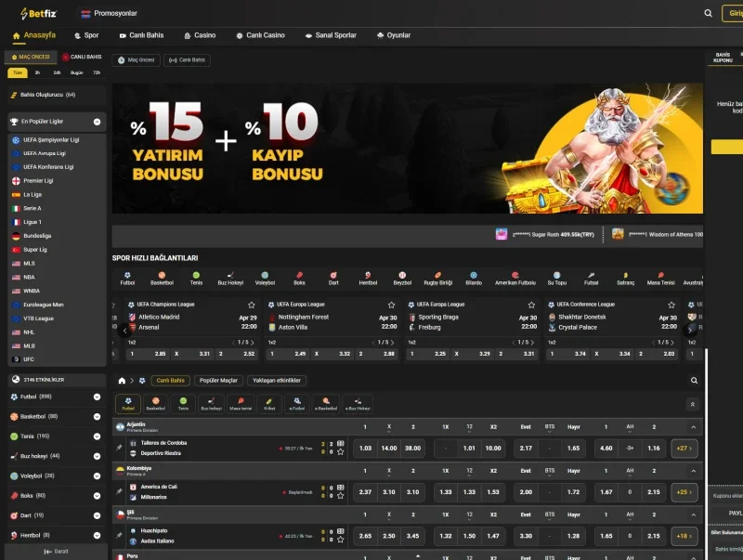Open Sanal Sporlar nav tab
This screenshot has height=560, width=743.
coord(331,35)
